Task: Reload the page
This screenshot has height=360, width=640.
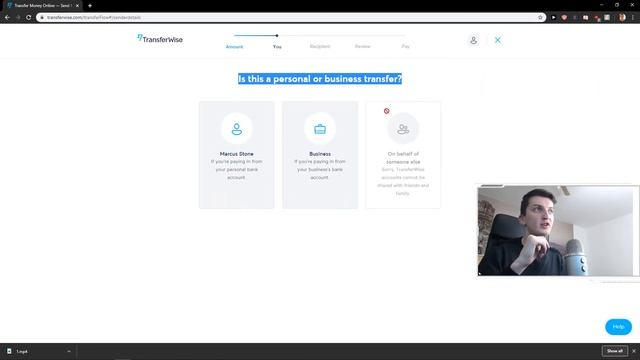Action: pyautogui.click(x=29, y=17)
